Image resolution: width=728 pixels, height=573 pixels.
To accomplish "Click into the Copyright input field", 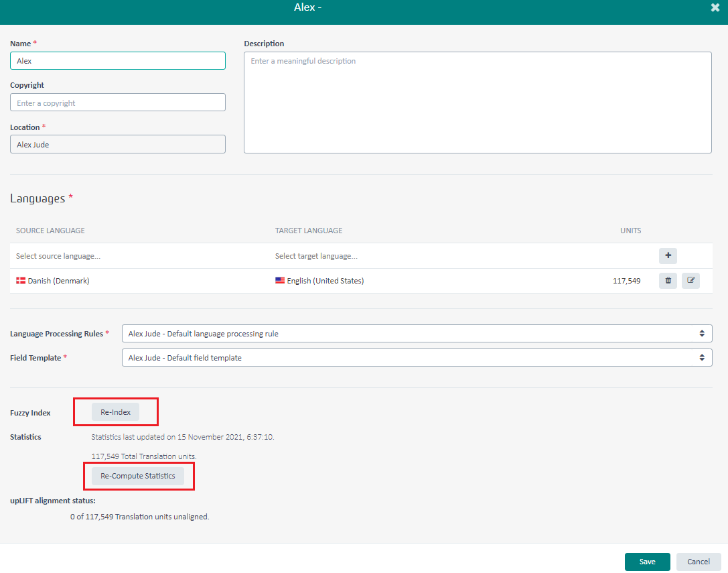I will tap(118, 103).
